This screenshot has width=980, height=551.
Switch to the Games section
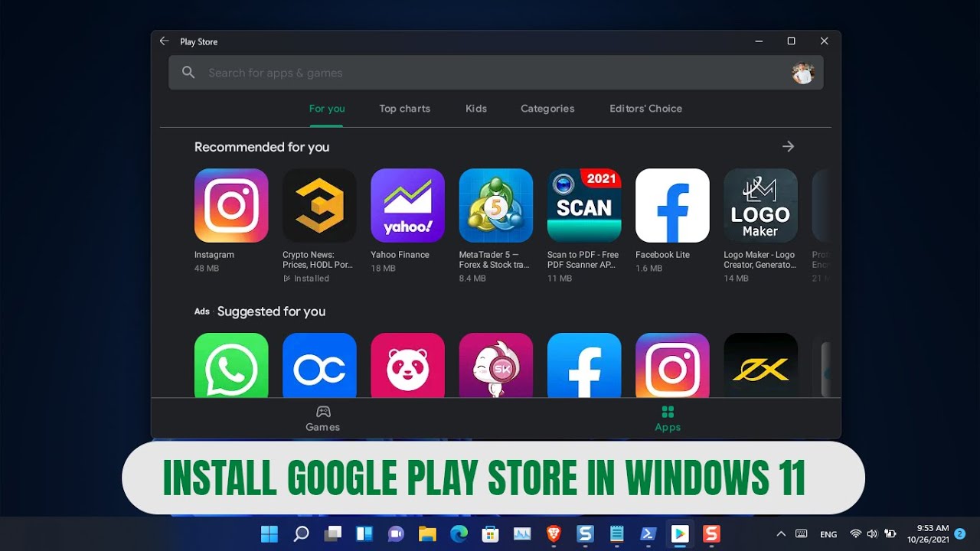[x=322, y=419]
